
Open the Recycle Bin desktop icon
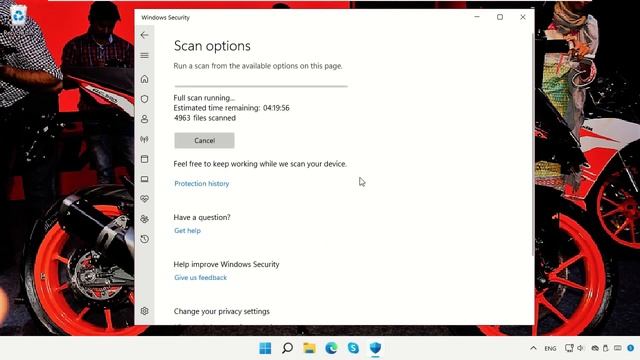point(18,16)
